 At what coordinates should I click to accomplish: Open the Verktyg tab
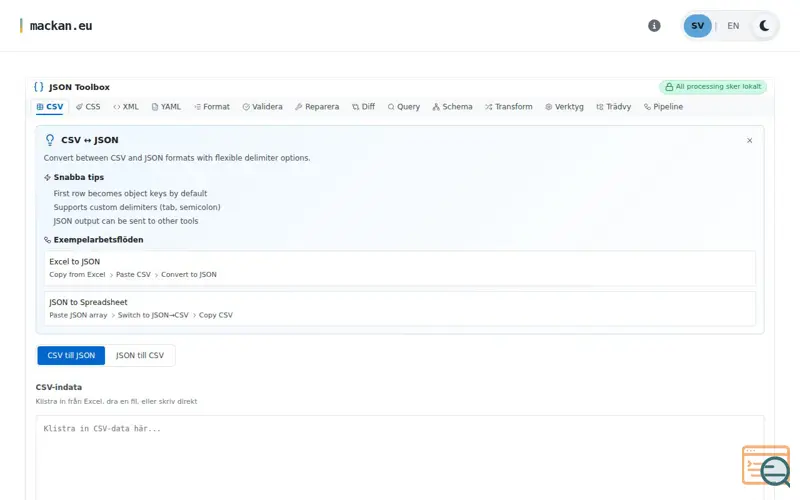point(564,107)
